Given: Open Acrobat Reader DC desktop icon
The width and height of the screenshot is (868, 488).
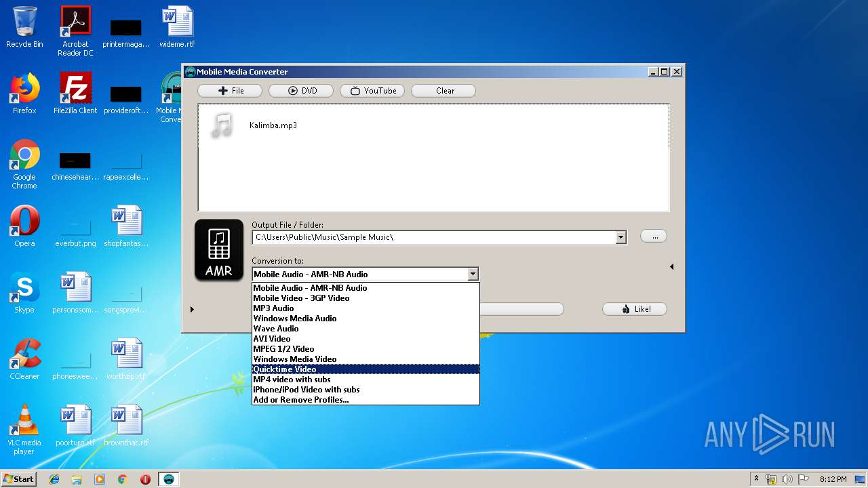Looking at the screenshot, I should (x=75, y=31).
